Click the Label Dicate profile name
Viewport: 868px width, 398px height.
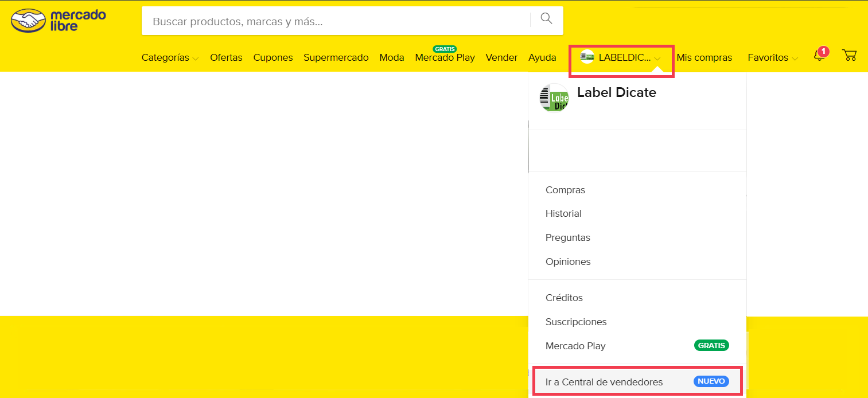point(617,92)
